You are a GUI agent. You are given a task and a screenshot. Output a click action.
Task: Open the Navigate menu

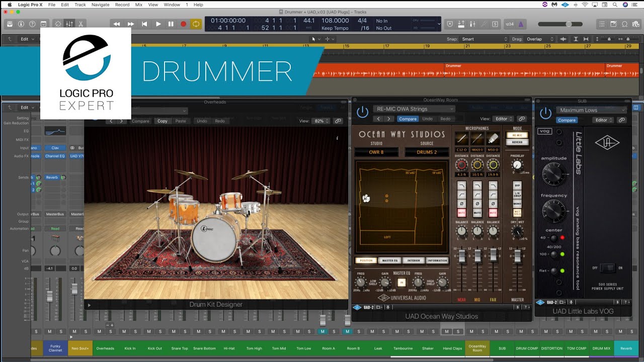point(100,5)
